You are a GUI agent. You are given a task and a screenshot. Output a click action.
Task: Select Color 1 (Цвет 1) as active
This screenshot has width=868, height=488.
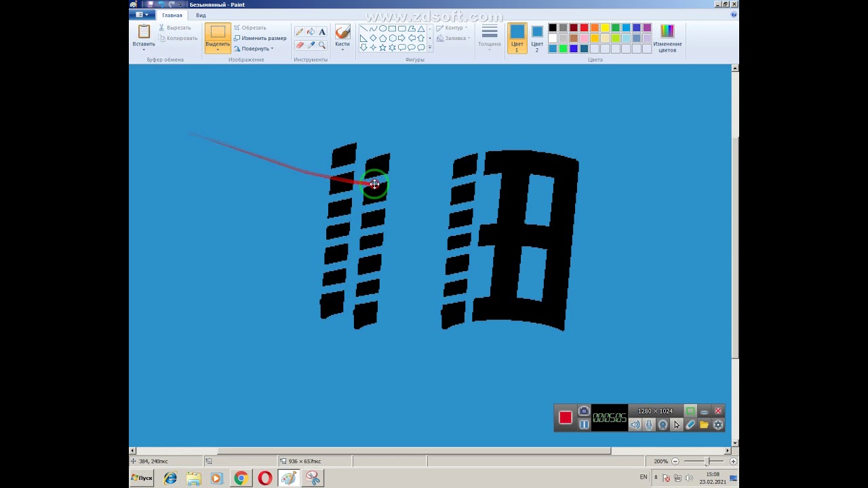(517, 38)
